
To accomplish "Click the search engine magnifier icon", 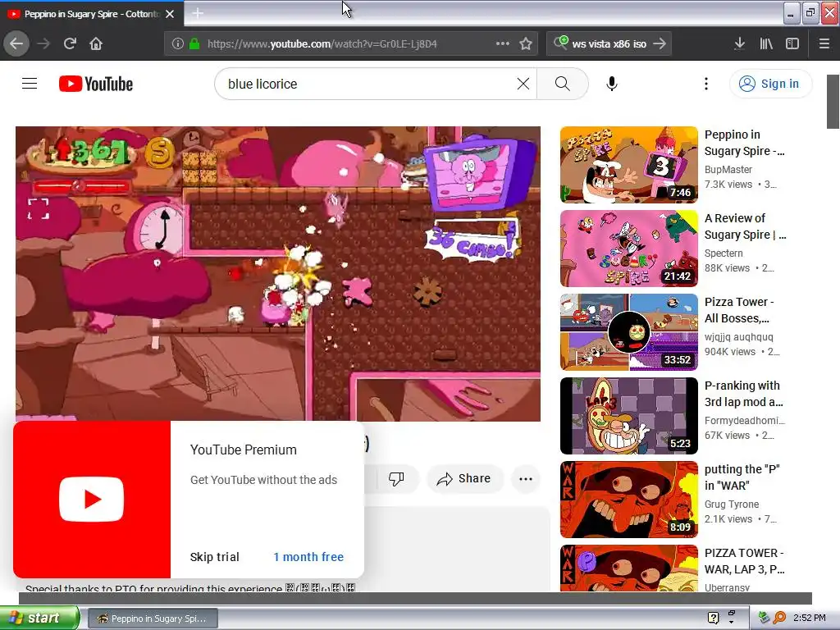I will pos(560,43).
